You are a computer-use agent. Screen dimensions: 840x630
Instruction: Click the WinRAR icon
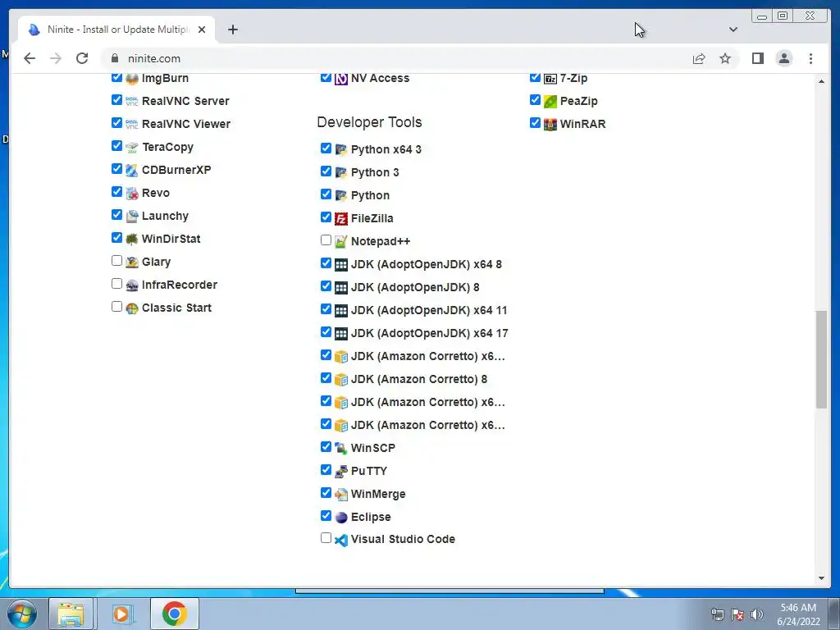[x=550, y=125]
